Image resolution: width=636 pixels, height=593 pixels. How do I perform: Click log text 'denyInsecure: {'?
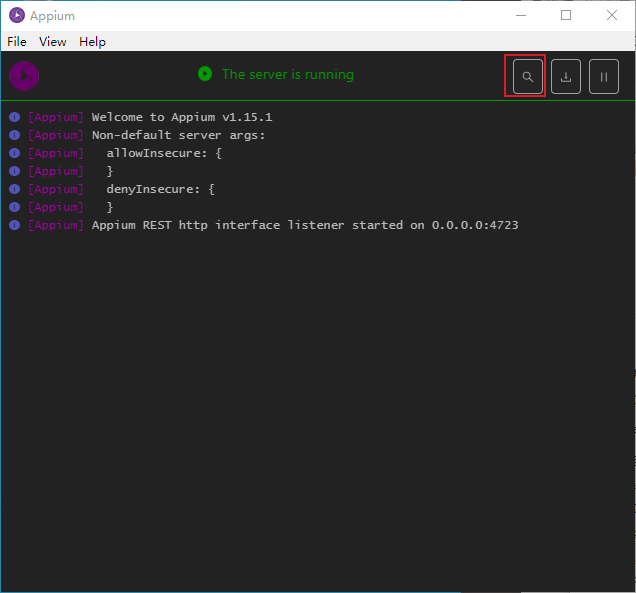(x=161, y=189)
